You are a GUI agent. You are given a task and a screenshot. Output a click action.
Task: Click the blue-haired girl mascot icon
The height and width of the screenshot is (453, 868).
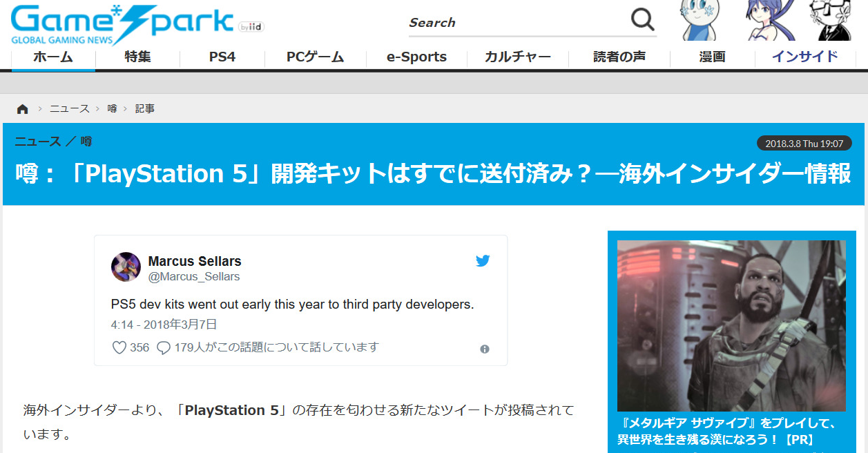767,19
